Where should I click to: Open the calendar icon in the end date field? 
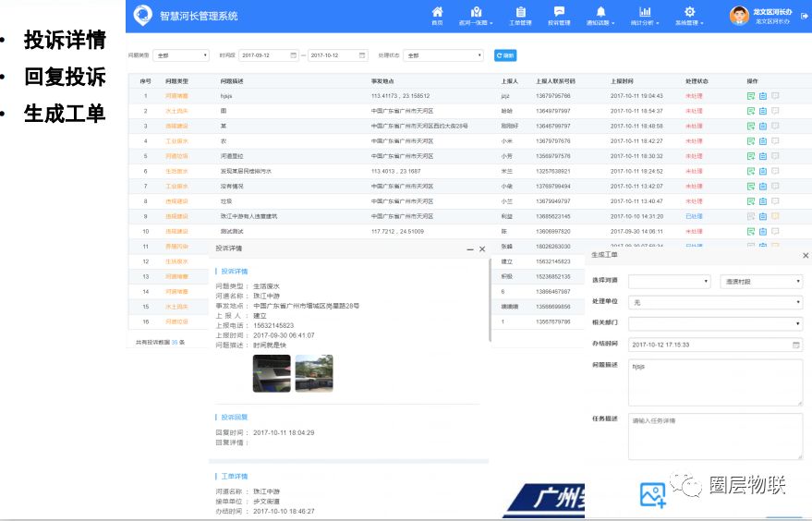click(x=362, y=55)
